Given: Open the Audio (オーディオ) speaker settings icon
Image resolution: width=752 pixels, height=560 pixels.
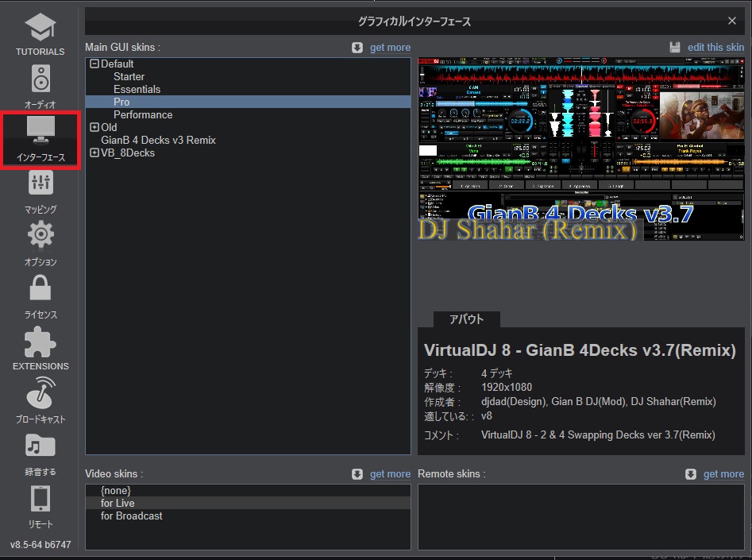Looking at the screenshot, I should (40, 79).
